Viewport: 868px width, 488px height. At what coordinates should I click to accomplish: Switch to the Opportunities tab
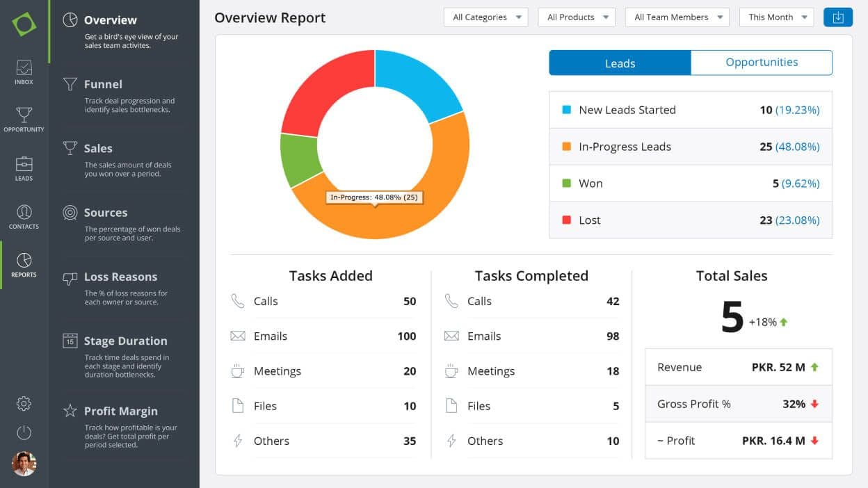pyautogui.click(x=762, y=63)
